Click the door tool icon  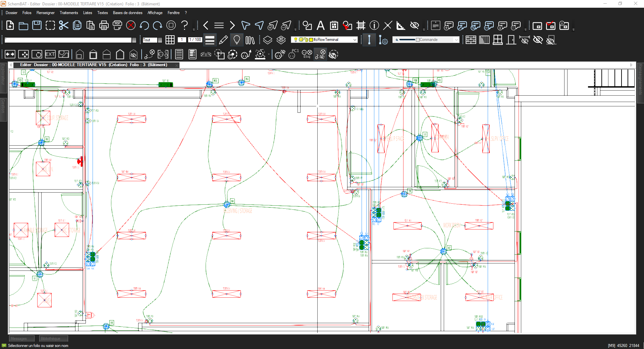[511, 40]
